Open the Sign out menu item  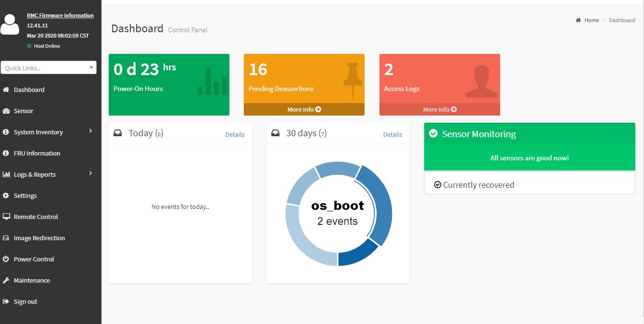(25, 301)
